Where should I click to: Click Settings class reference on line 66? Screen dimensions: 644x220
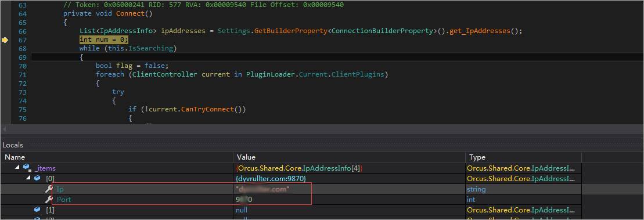[x=233, y=31]
